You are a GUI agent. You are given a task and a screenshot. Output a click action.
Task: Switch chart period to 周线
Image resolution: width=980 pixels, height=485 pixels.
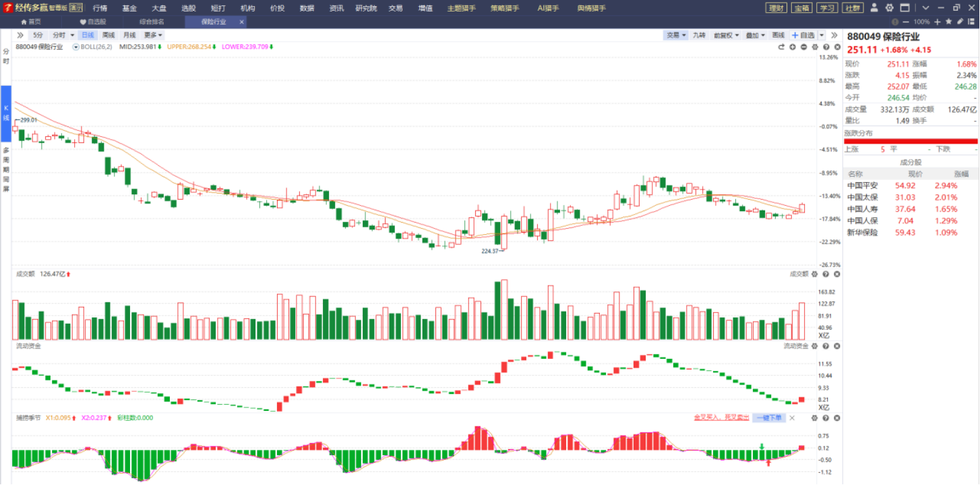pyautogui.click(x=109, y=35)
